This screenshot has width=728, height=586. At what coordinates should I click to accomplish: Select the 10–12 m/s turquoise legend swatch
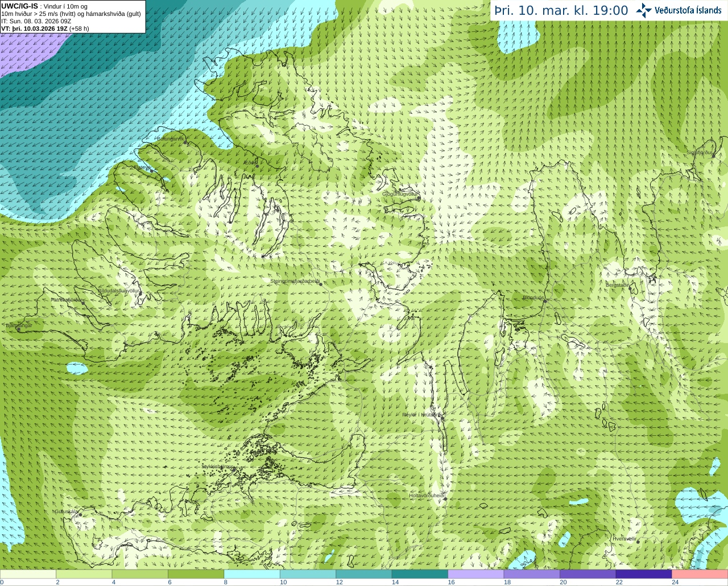click(x=308, y=574)
